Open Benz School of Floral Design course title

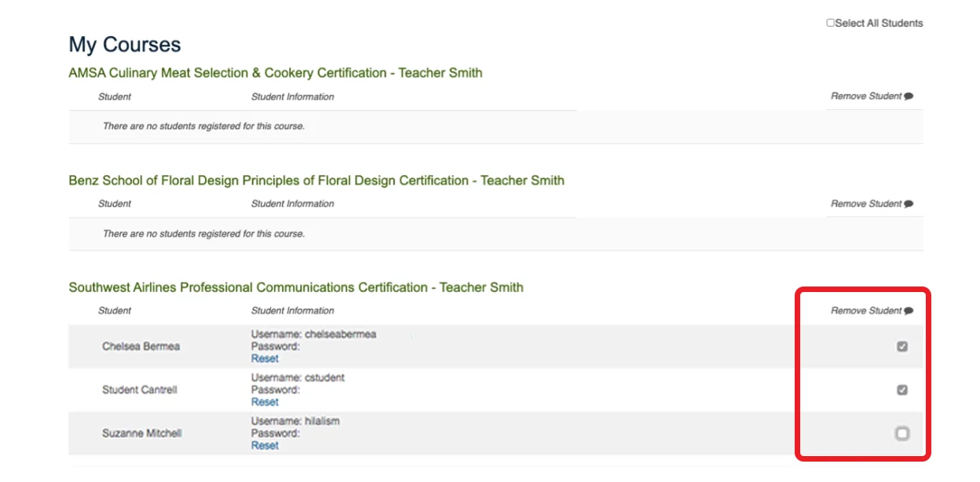316,181
